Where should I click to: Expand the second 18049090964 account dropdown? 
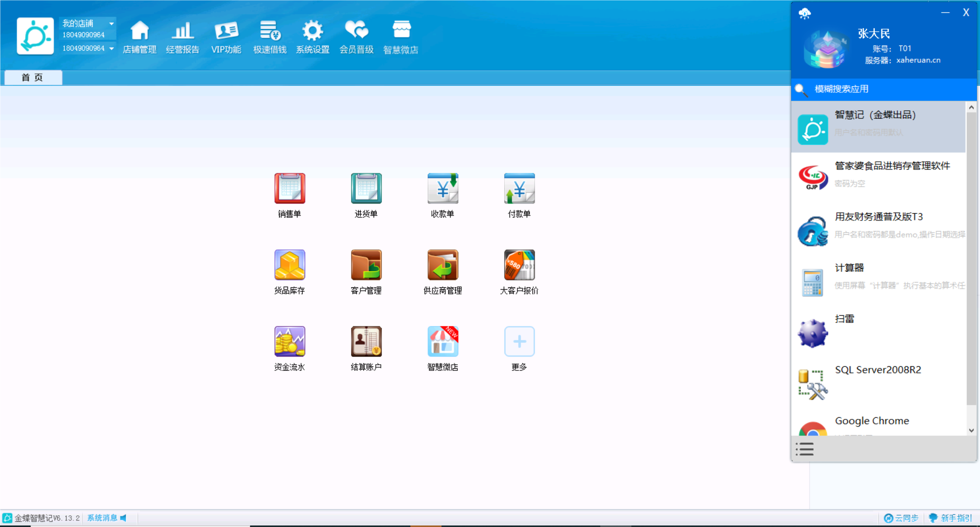click(111, 48)
